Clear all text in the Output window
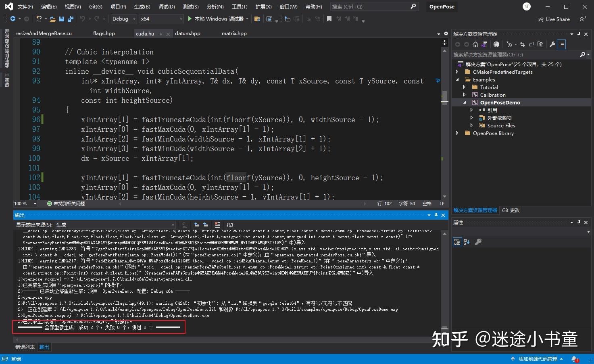This screenshot has height=364, width=594. pyautogui.click(x=218, y=225)
